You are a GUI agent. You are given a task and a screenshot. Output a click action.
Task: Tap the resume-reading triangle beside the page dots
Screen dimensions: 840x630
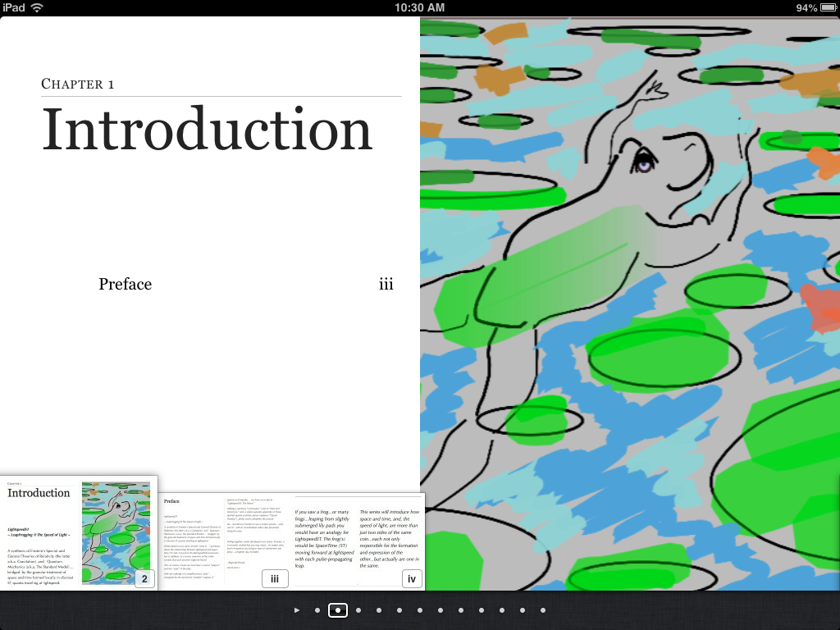pos(298,610)
